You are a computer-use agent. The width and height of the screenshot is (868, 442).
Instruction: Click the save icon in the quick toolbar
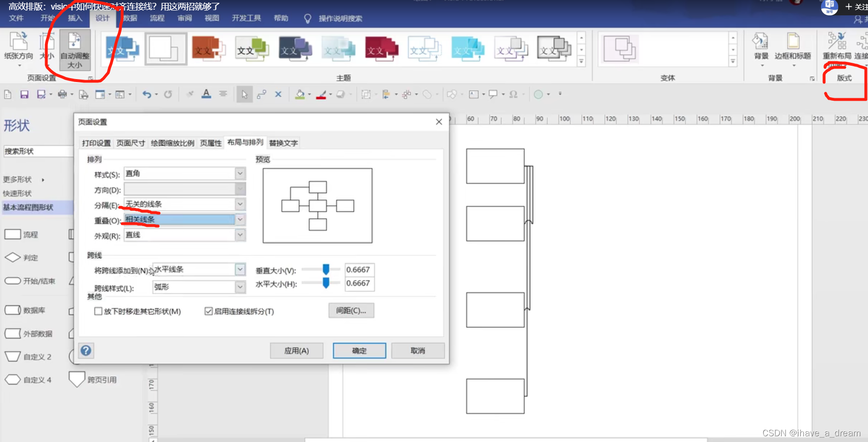24,94
